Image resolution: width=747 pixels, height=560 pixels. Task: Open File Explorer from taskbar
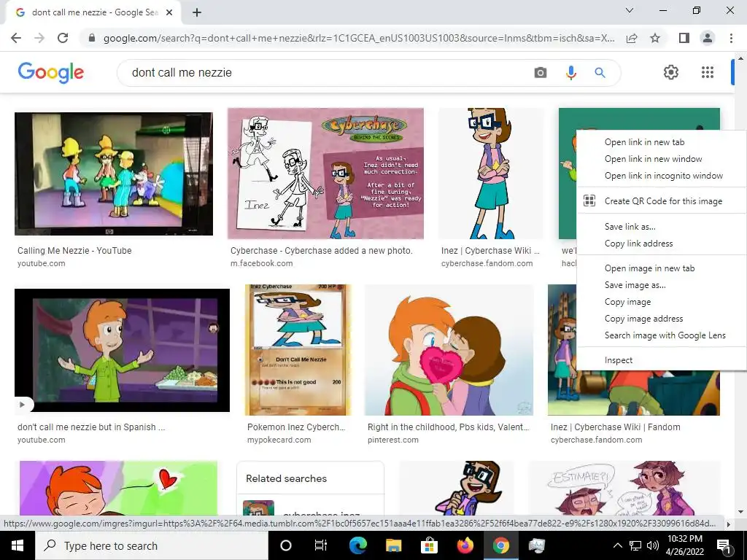tap(393, 545)
